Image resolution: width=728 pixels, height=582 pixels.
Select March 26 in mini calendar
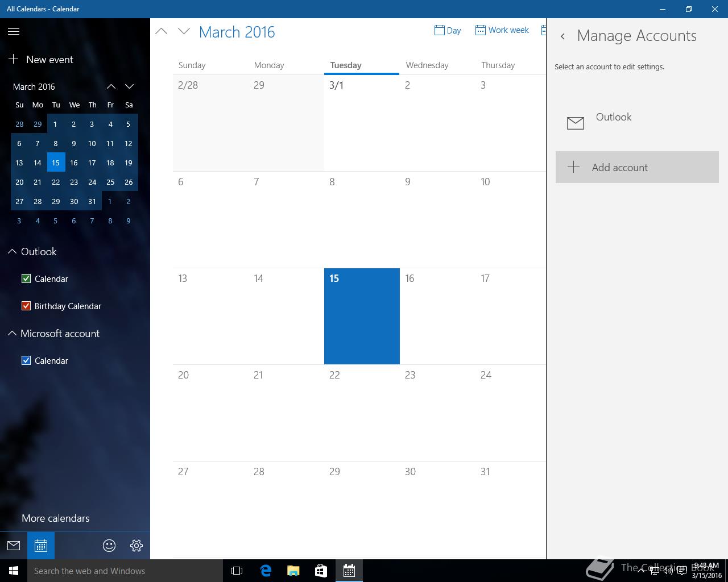(129, 182)
